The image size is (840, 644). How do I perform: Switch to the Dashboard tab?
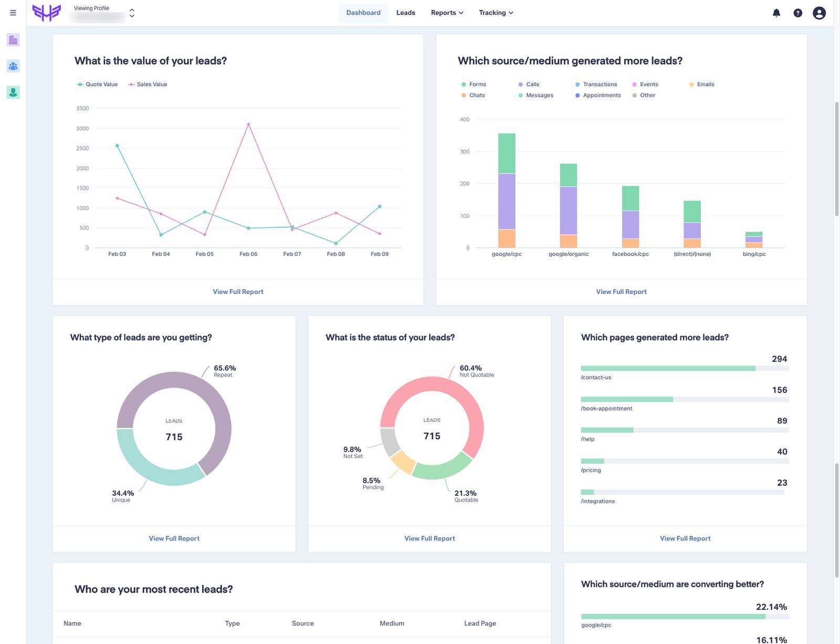363,13
